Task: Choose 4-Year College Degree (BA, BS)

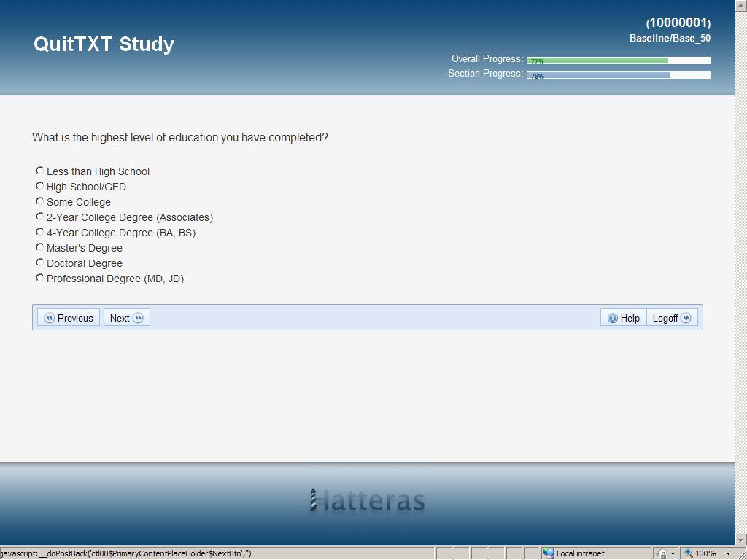Action: pos(39,231)
